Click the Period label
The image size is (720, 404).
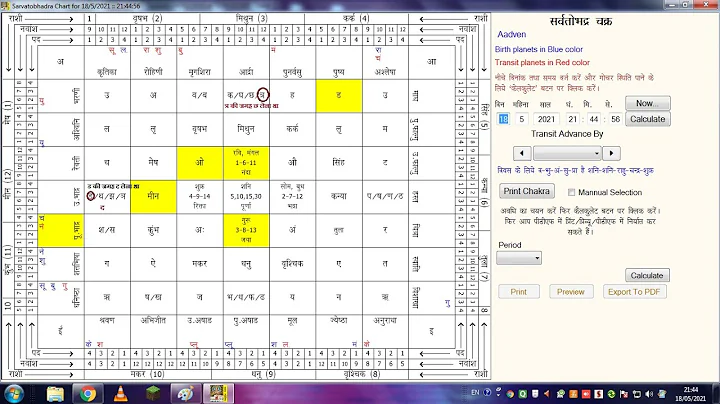(510, 245)
